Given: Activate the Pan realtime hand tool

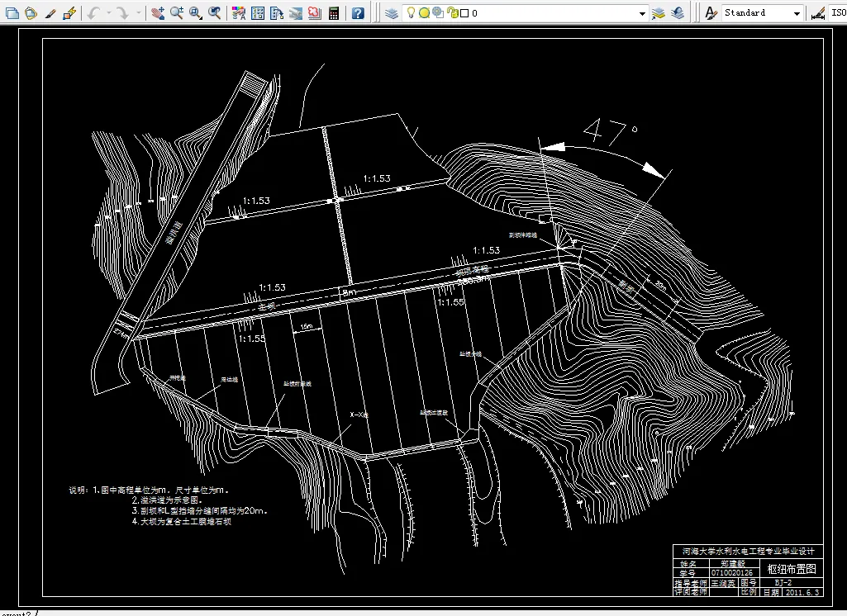Looking at the screenshot, I should 158,13.
